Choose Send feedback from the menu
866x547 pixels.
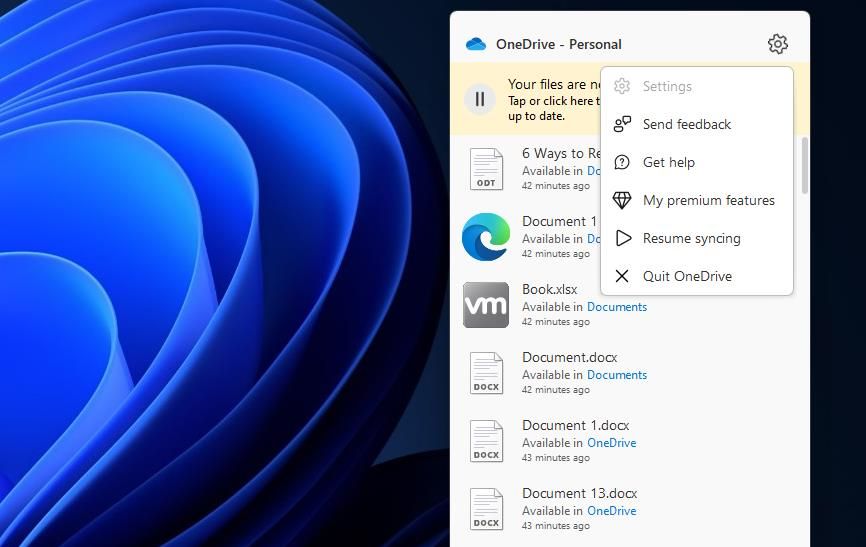697,124
